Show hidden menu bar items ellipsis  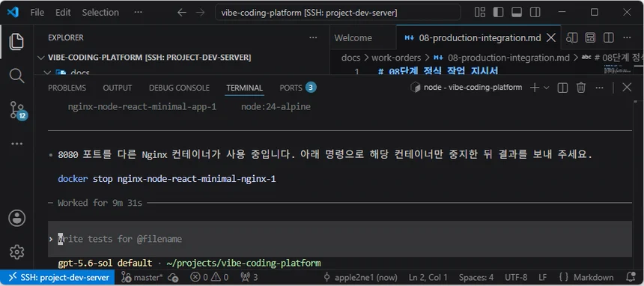(x=139, y=12)
